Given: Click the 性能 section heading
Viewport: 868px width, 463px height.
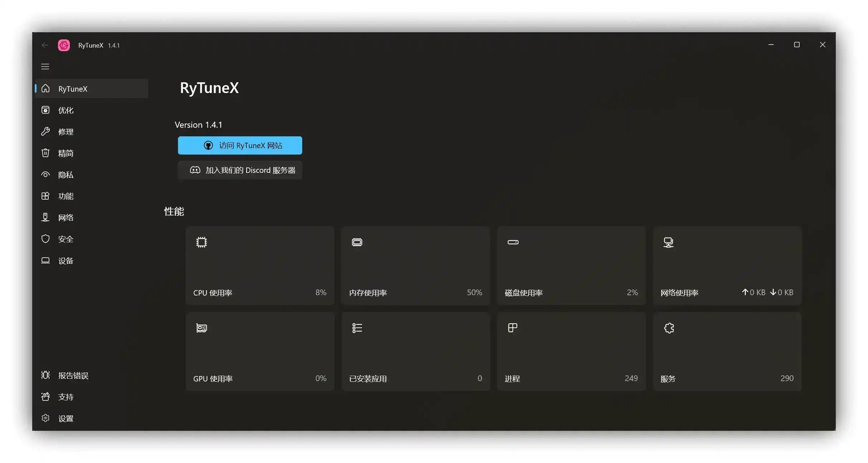Looking at the screenshot, I should 174,211.
